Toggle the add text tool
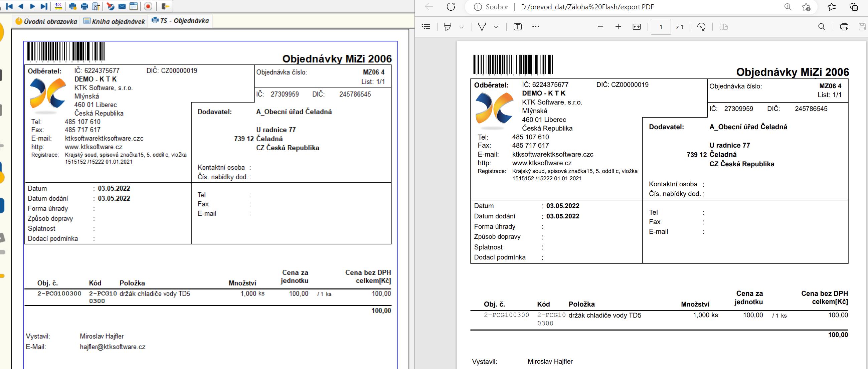The width and height of the screenshot is (868, 369). [518, 27]
